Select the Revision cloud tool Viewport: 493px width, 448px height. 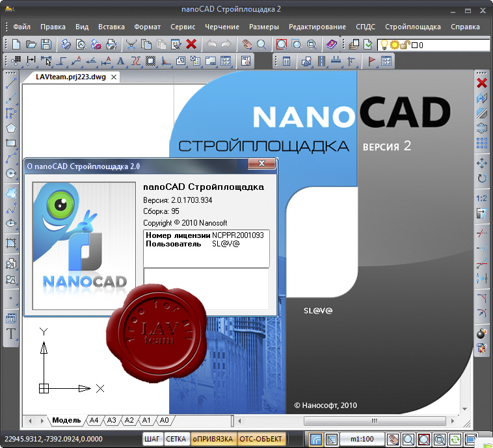pos(10,192)
